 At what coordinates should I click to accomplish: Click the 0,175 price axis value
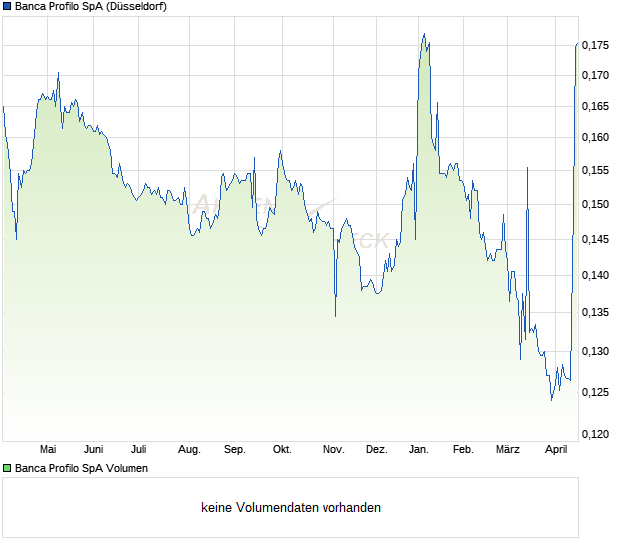[x=595, y=45]
